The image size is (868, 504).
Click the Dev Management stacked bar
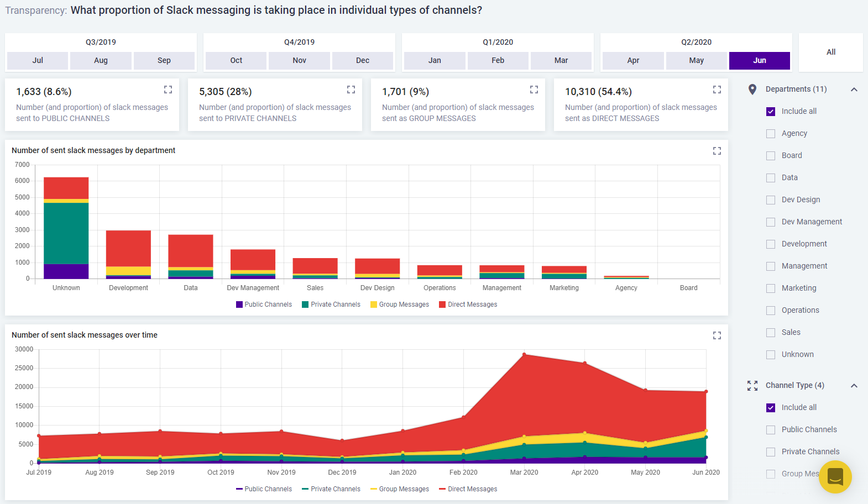tap(253, 264)
